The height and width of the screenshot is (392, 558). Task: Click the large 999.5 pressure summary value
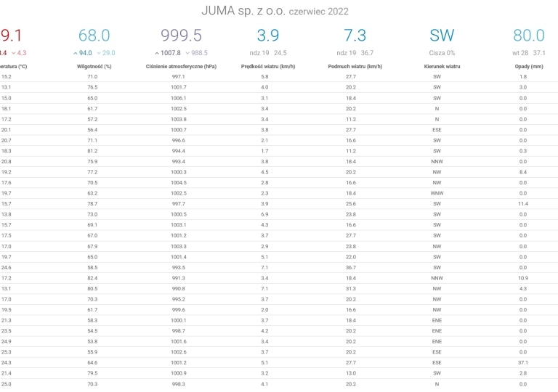(181, 36)
